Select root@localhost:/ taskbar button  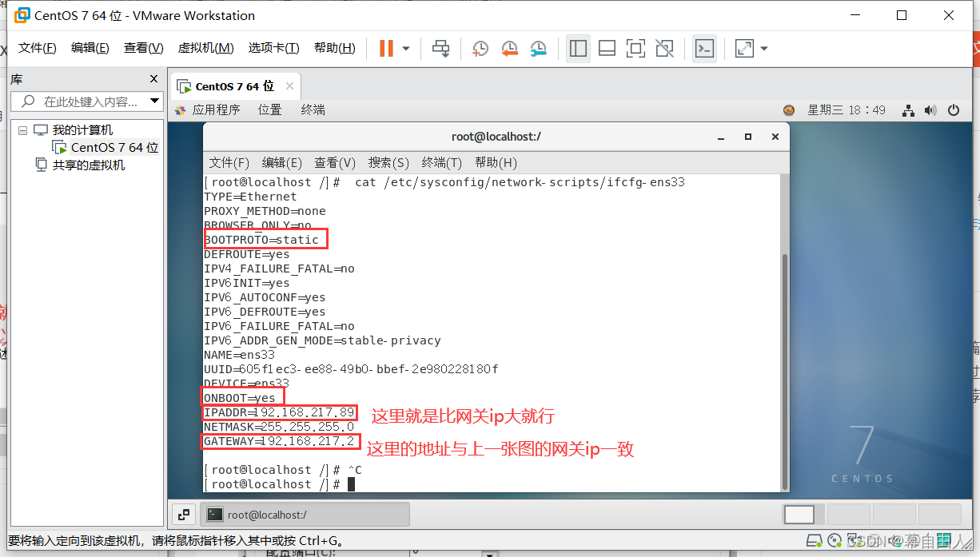304,515
